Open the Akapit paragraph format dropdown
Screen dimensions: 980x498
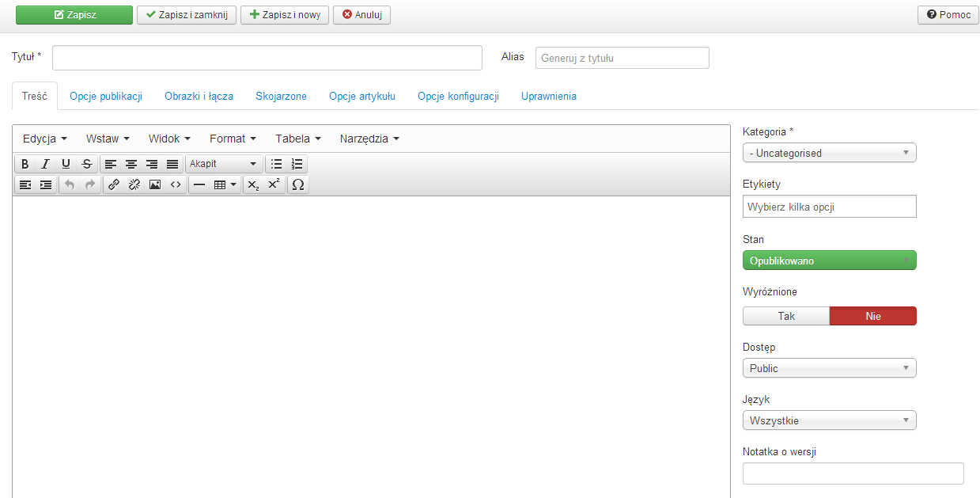pyautogui.click(x=224, y=165)
